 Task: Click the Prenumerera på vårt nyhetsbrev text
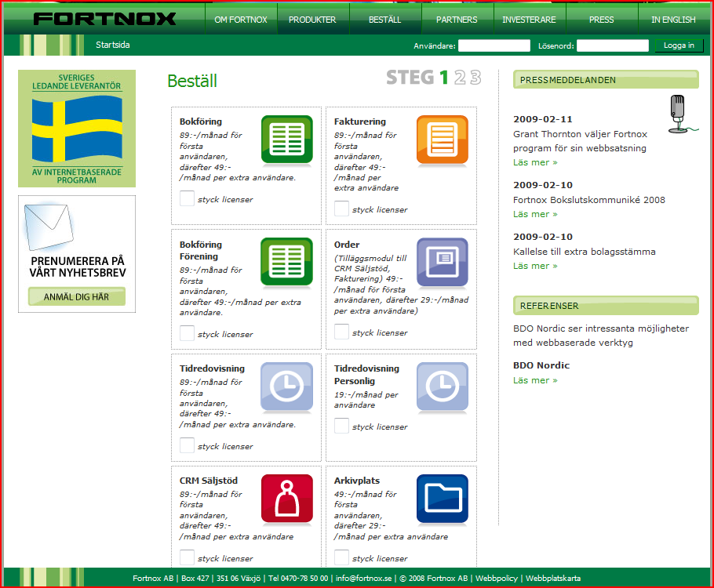point(78,267)
